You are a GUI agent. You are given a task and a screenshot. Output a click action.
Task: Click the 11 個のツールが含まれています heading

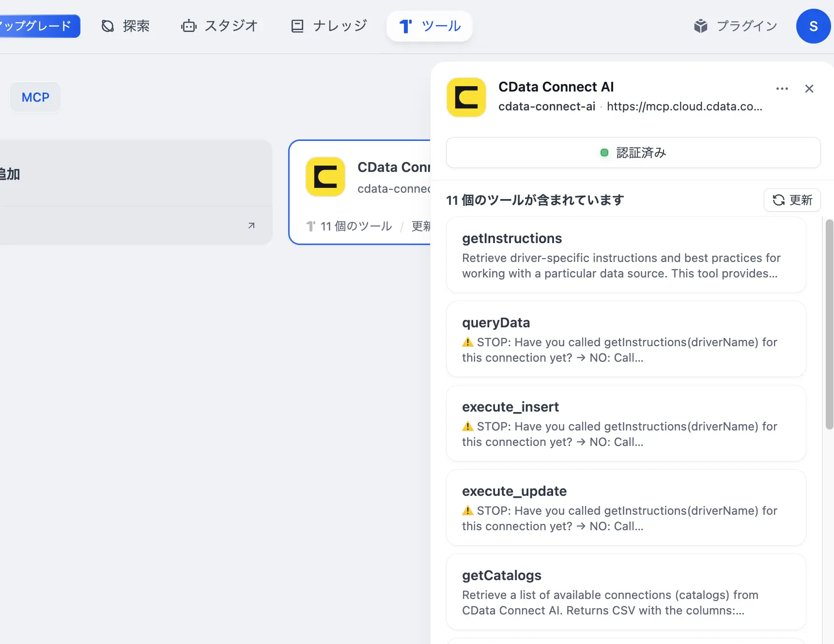535,200
